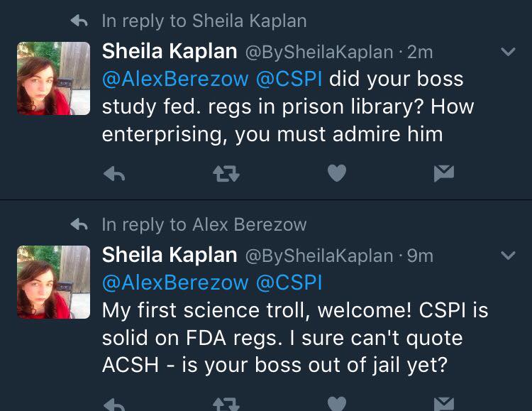This screenshot has height=411, width=532.
Task: Expand options chevron on 9m tweet
Action: [x=508, y=256]
